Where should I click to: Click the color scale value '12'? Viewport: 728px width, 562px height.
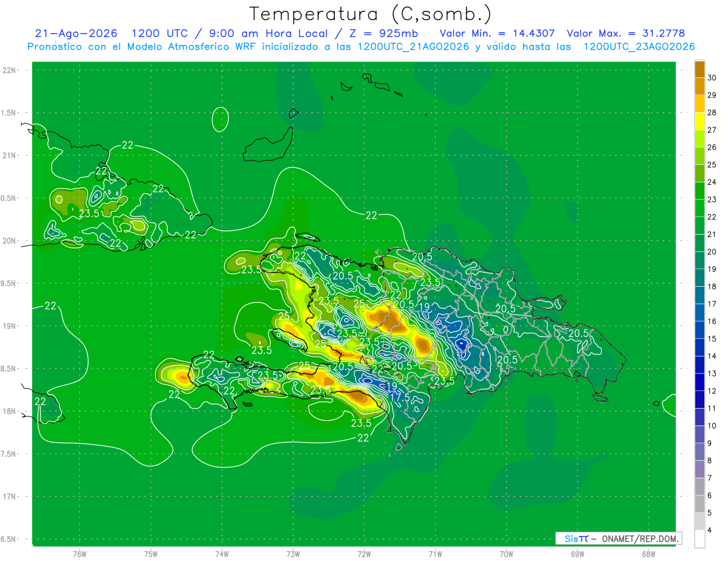click(x=712, y=391)
